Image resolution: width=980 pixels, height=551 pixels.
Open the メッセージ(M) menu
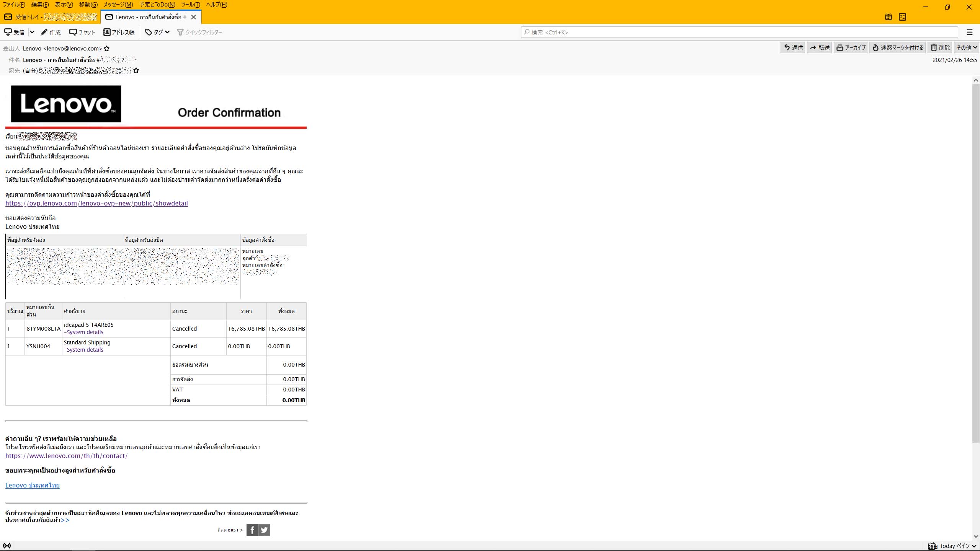coord(118,5)
